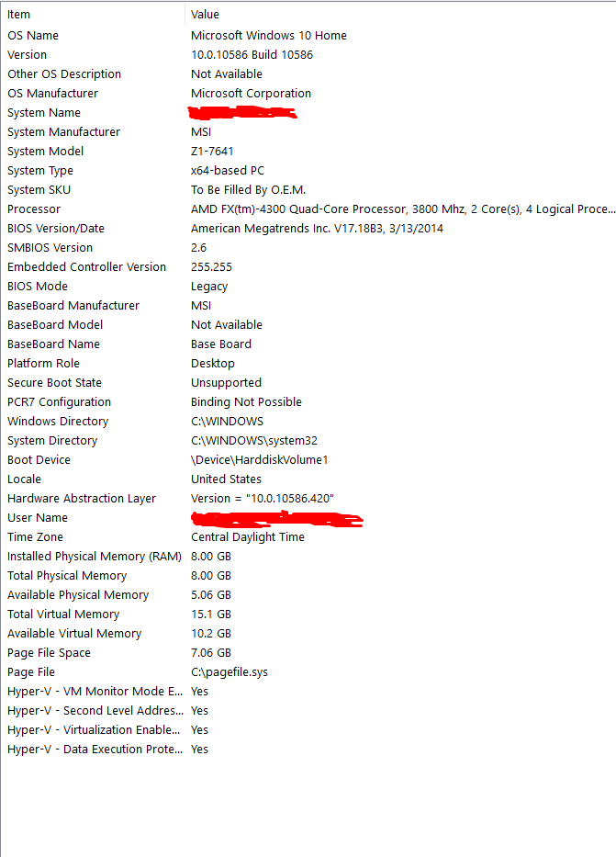Image resolution: width=616 pixels, height=857 pixels.
Task: Click the Value column header
Action: tap(205, 14)
